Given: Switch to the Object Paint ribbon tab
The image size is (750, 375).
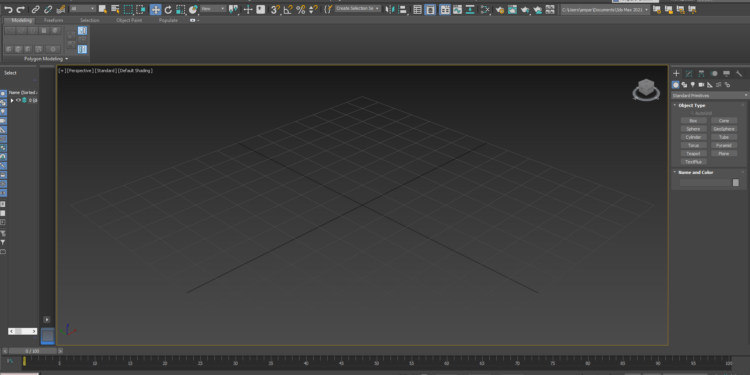Looking at the screenshot, I should tap(129, 21).
